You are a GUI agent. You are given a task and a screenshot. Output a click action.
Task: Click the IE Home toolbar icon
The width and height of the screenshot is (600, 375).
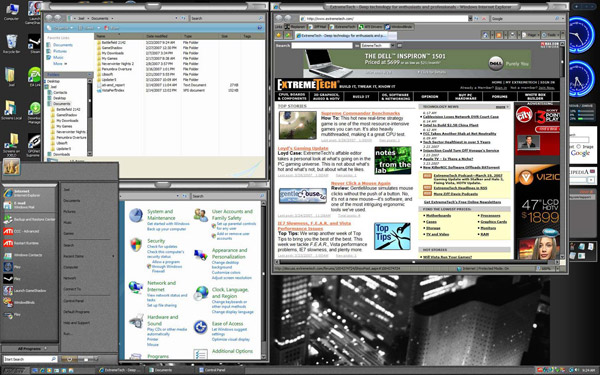click(x=486, y=35)
